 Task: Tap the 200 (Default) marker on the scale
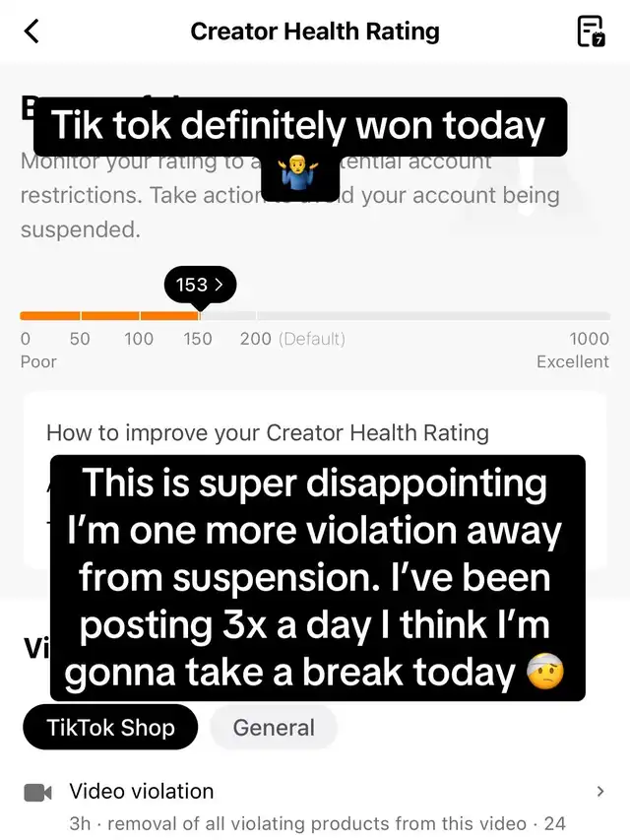292,339
